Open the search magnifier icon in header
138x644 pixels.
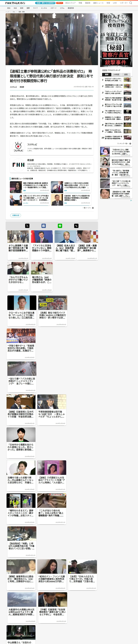(131, 3)
